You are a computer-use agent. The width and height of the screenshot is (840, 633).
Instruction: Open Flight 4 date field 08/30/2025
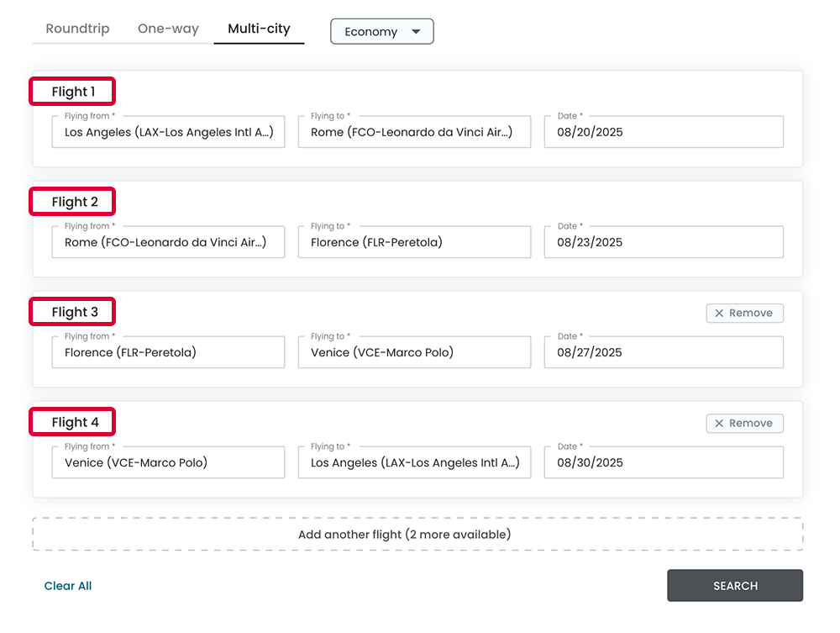tap(664, 462)
